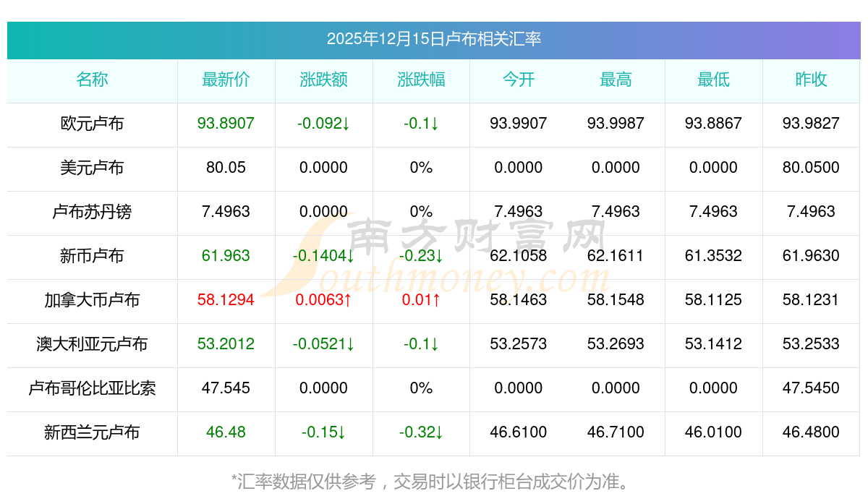Select the 澳大利亚元卢布 row name

(92, 344)
